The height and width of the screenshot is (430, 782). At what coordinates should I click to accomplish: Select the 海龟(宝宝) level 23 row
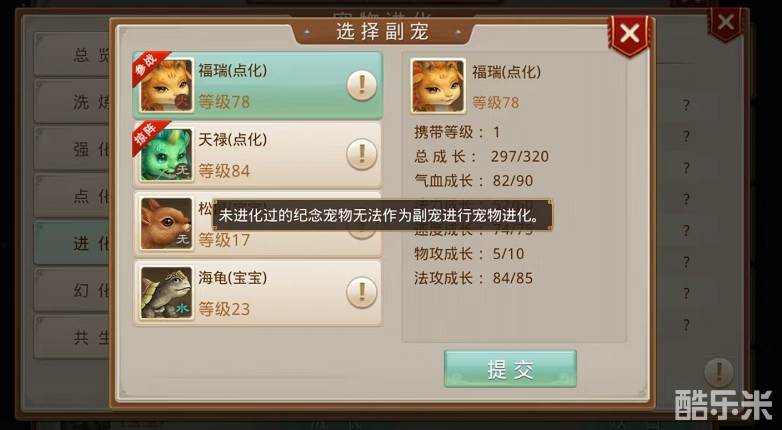click(x=258, y=293)
